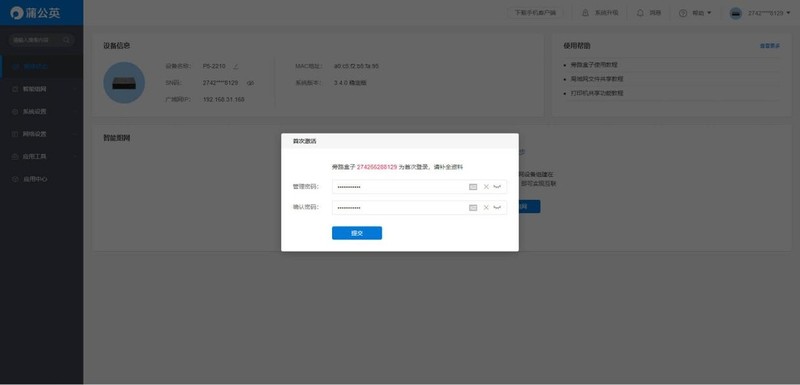Click the 查看更多 link in 使用帮助
The height and width of the screenshot is (385, 800).
click(770, 46)
